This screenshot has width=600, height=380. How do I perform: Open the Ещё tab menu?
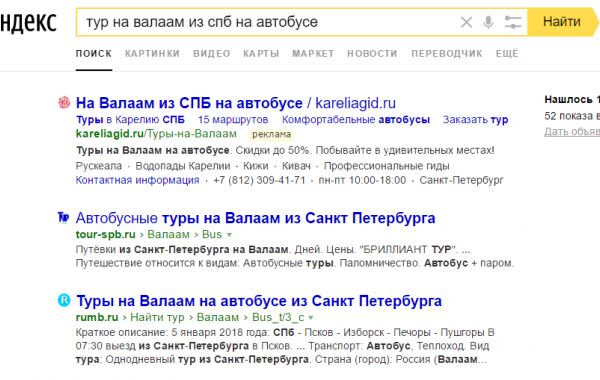pos(507,54)
